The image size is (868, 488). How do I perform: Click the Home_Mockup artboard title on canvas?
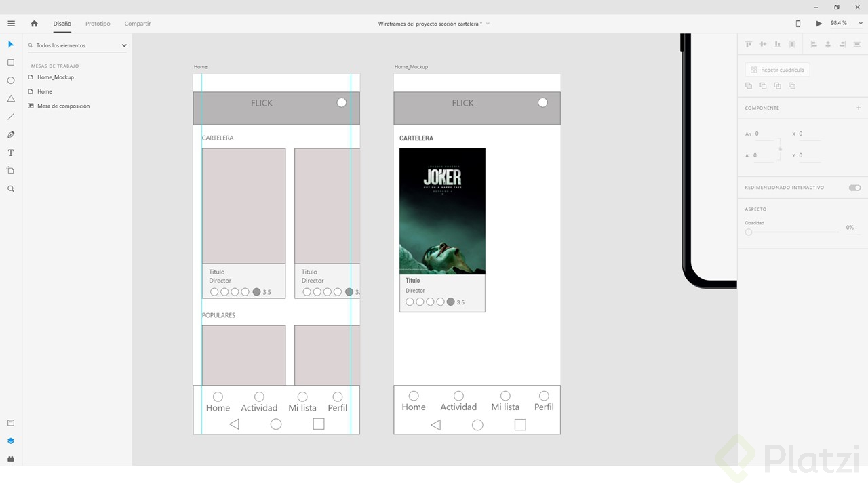coord(411,67)
